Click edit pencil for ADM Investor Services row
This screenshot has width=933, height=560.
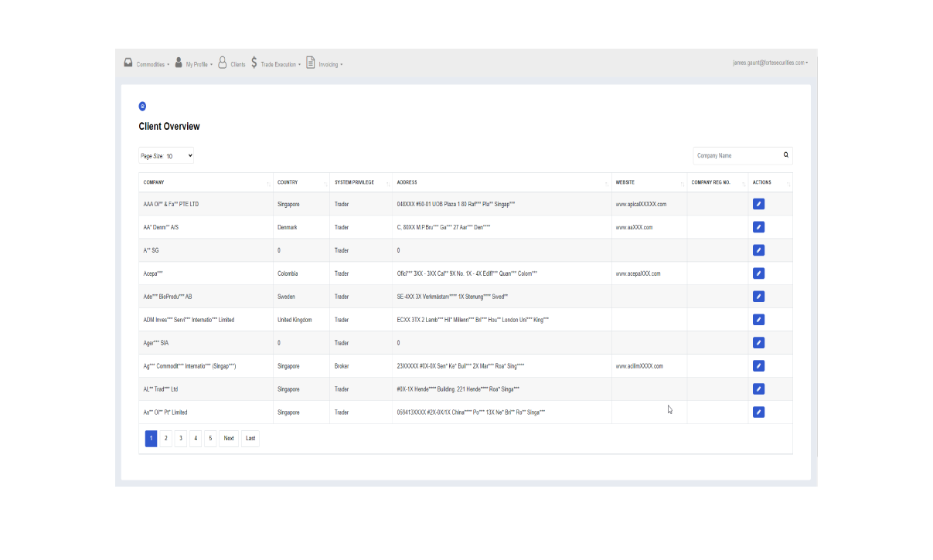point(758,320)
